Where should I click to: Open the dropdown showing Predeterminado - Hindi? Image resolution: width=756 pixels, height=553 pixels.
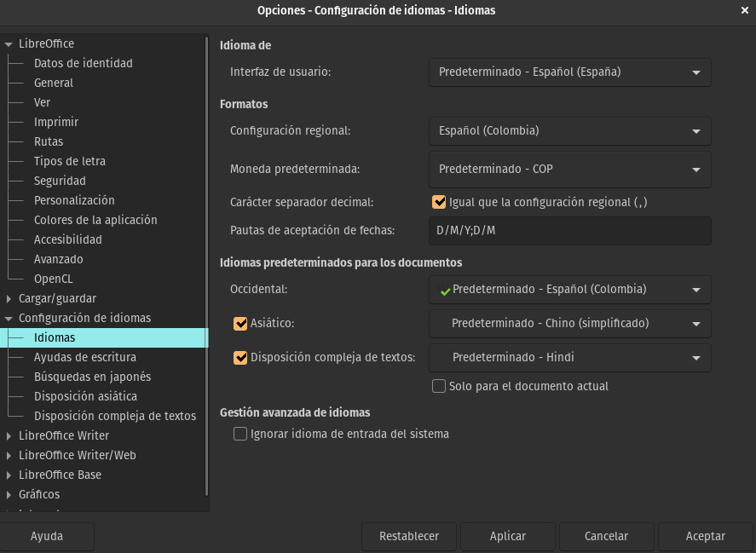click(x=570, y=358)
